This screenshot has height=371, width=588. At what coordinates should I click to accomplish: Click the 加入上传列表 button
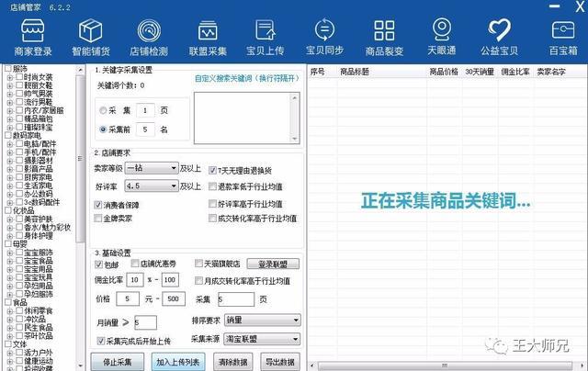[178, 362]
